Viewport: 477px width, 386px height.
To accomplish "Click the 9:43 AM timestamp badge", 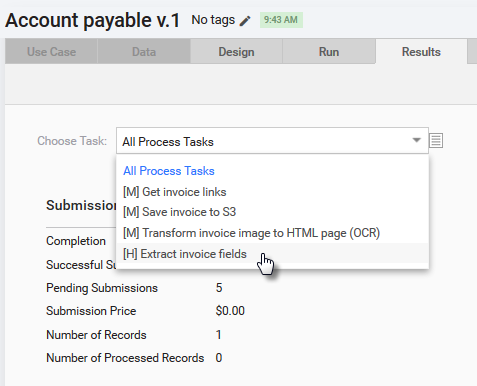I will [x=281, y=20].
